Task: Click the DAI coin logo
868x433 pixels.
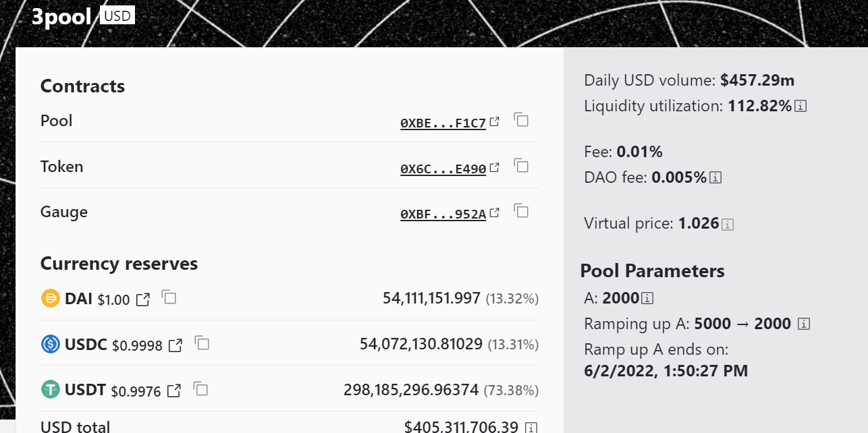Action: coord(51,298)
